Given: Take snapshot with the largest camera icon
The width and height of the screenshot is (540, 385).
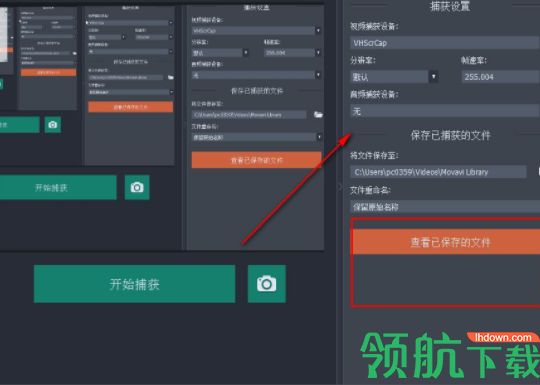Looking at the screenshot, I should (x=267, y=284).
